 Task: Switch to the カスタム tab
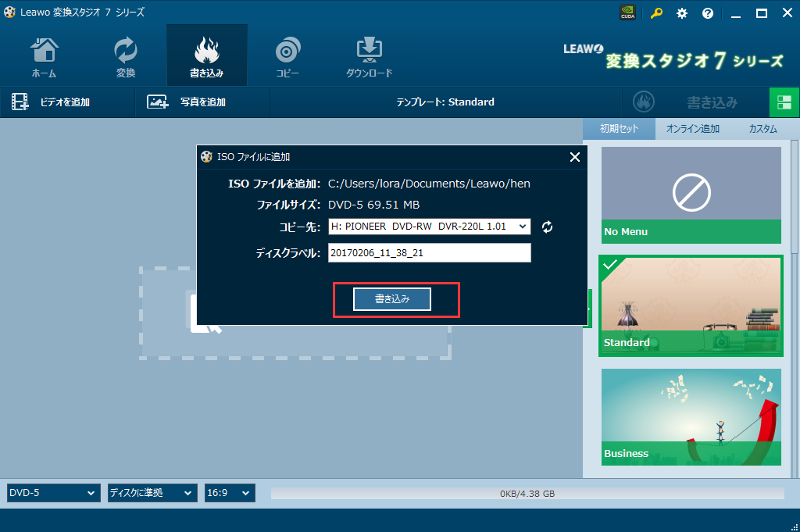762,129
